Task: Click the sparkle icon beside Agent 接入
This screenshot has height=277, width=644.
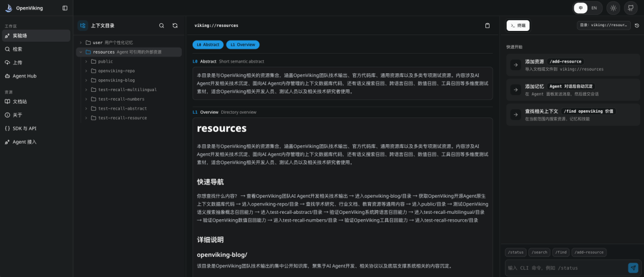Action: pyautogui.click(x=7, y=142)
